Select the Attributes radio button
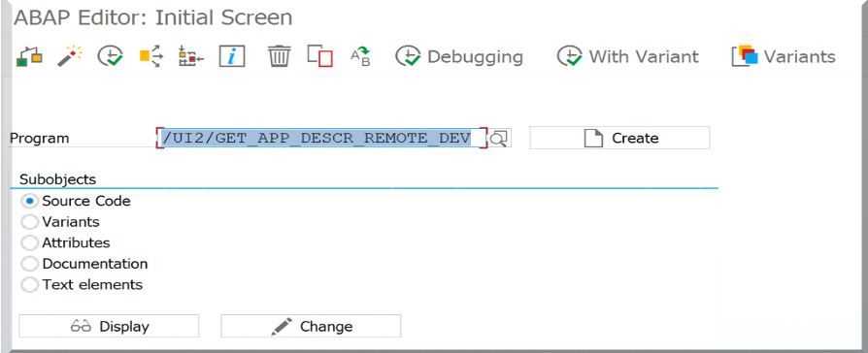 tap(29, 242)
